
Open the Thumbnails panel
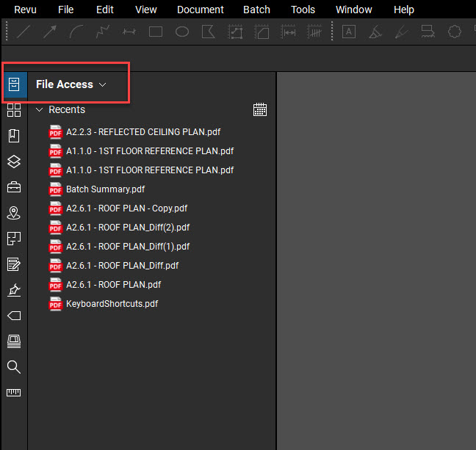click(14, 110)
